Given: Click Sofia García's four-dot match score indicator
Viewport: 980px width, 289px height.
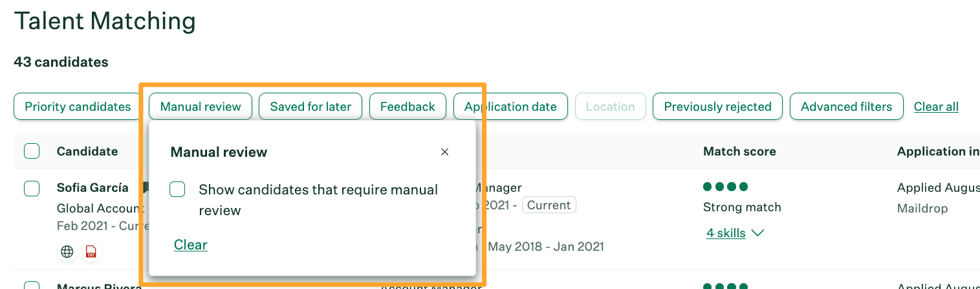Looking at the screenshot, I should pos(725,187).
